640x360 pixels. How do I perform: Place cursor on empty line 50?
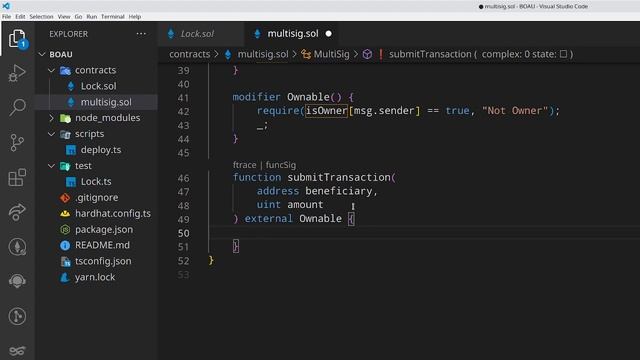click(x=424, y=233)
